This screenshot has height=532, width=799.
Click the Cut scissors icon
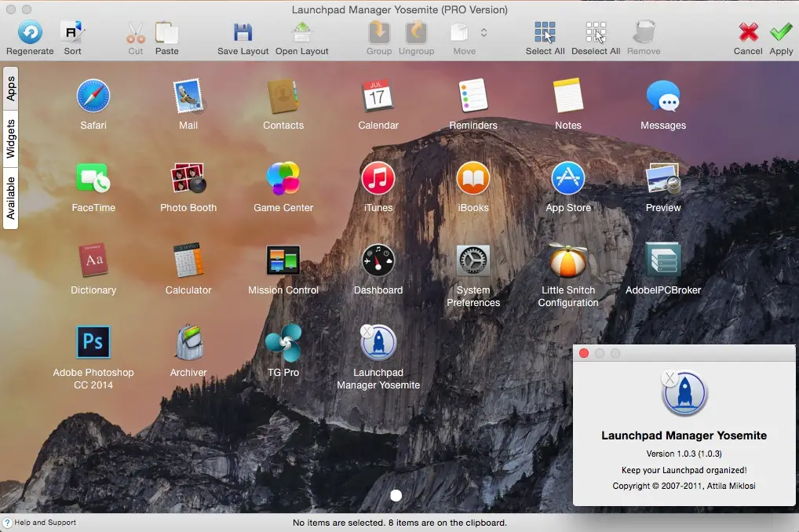pos(136,33)
